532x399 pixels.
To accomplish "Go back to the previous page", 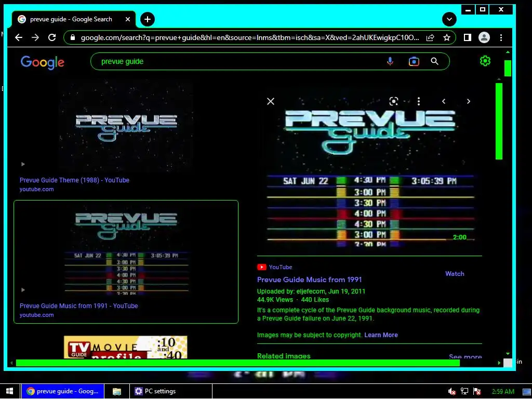I will point(19,37).
